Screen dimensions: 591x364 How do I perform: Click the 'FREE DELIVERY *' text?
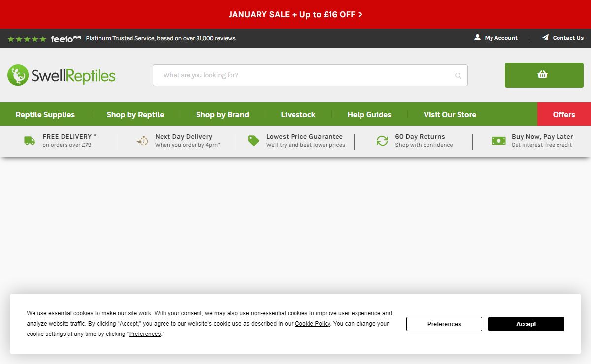click(69, 136)
